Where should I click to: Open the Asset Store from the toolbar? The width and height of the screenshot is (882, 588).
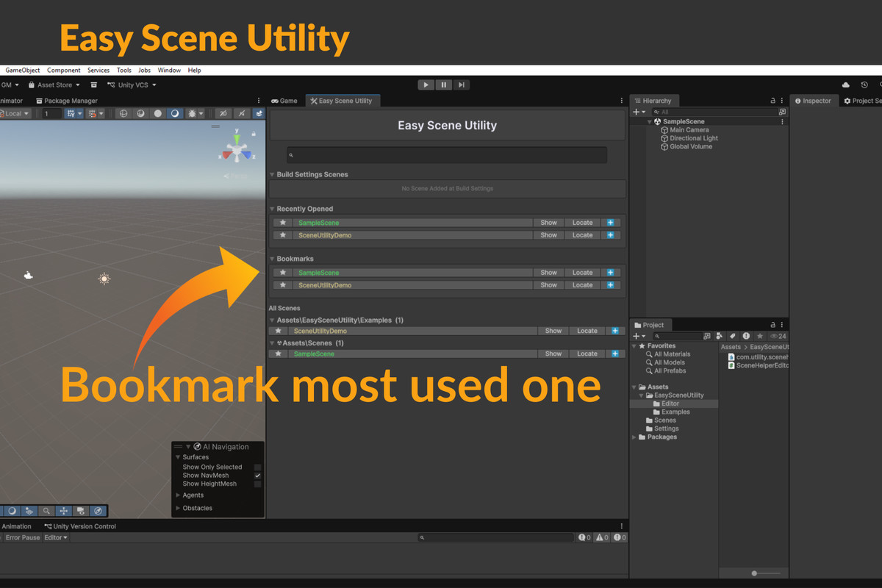55,85
